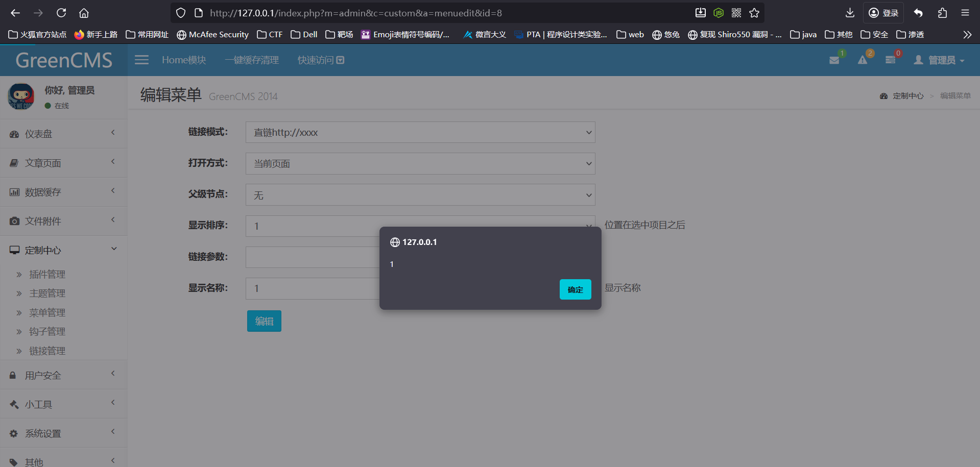The height and width of the screenshot is (467, 980).
Task: Open the browser extensions puzzle icon
Action: click(x=942, y=13)
